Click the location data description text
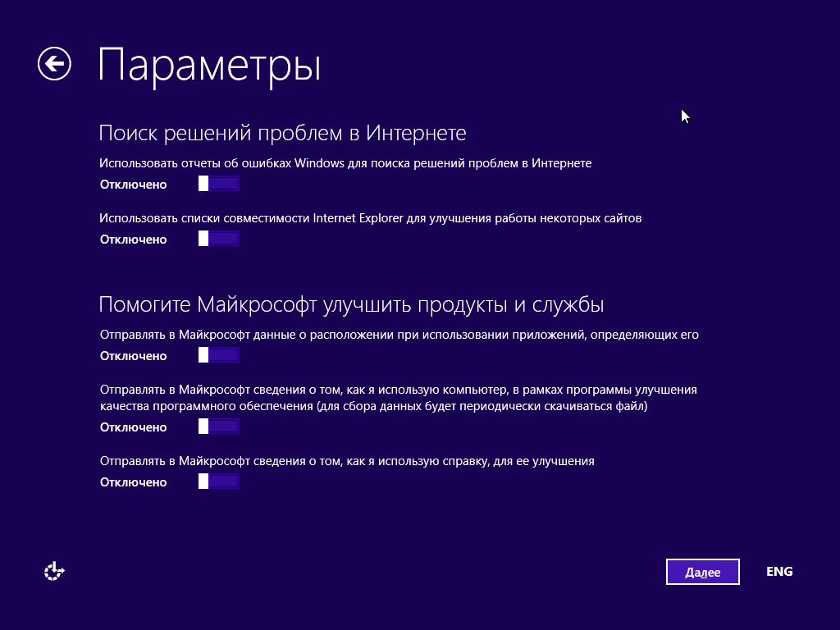Viewport: 840px width, 630px height. 399,335
